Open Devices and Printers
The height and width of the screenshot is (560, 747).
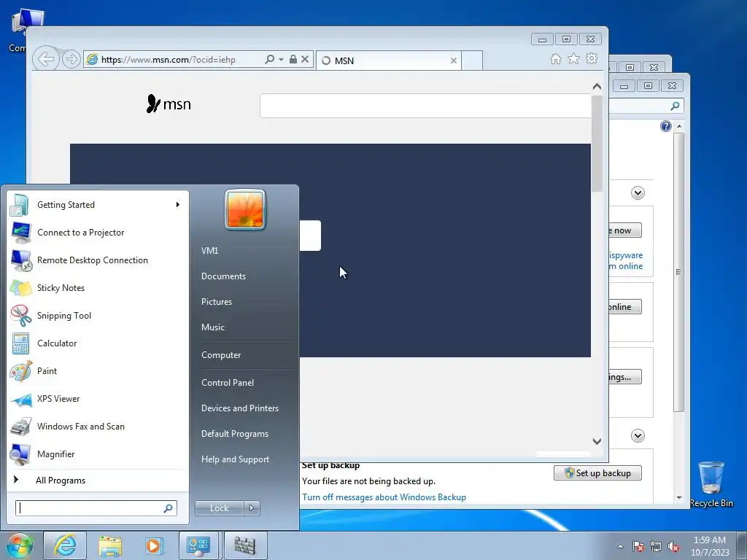click(x=239, y=408)
